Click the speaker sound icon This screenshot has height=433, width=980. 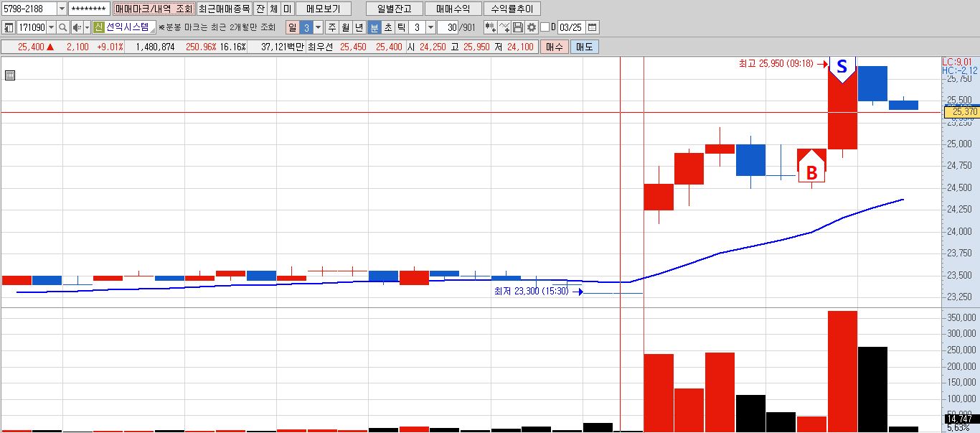[77, 27]
